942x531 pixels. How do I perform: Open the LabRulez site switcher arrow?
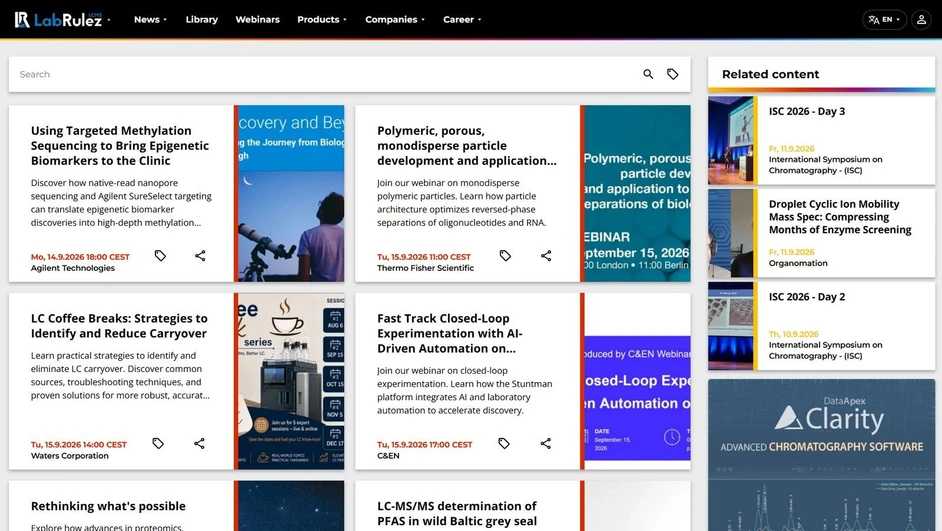click(x=109, y=20)
